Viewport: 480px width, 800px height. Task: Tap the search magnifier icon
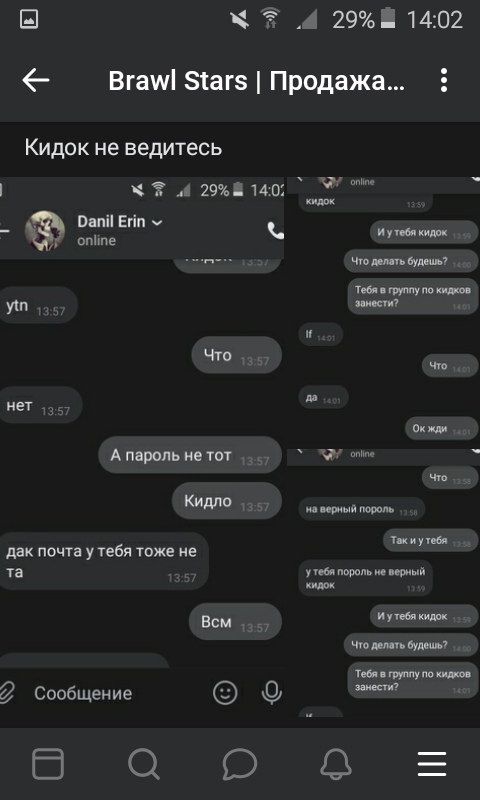point(144,764)
